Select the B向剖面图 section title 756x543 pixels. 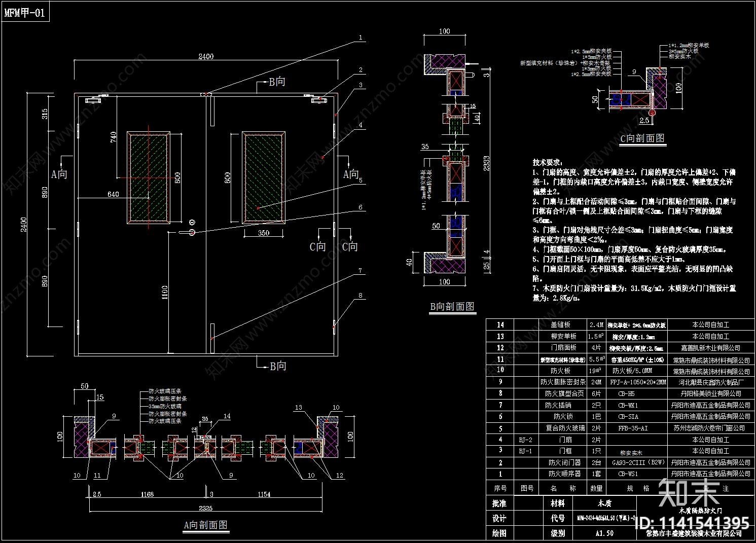pyautogui.click(x=452, y=306)
